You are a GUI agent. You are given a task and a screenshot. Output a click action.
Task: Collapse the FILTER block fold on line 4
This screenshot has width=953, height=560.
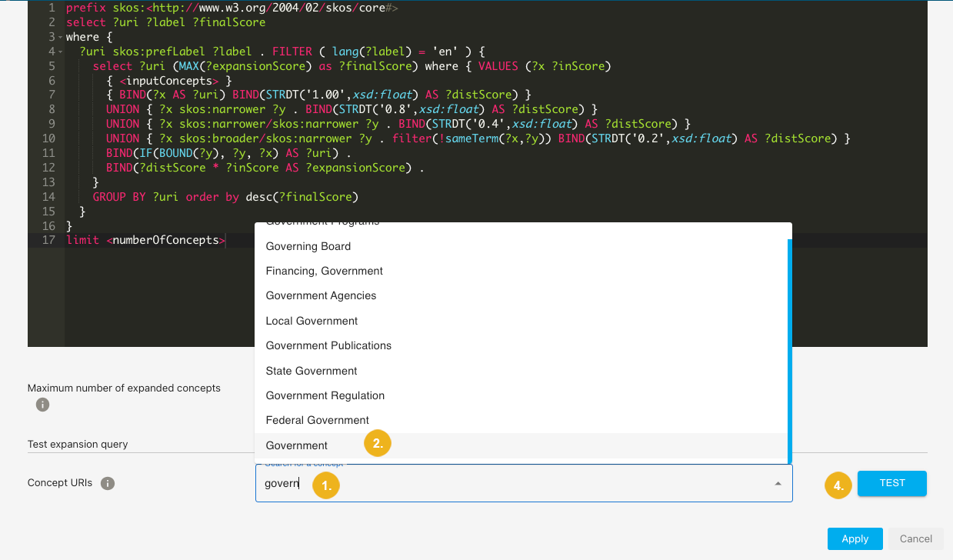[x=60, y=51]
